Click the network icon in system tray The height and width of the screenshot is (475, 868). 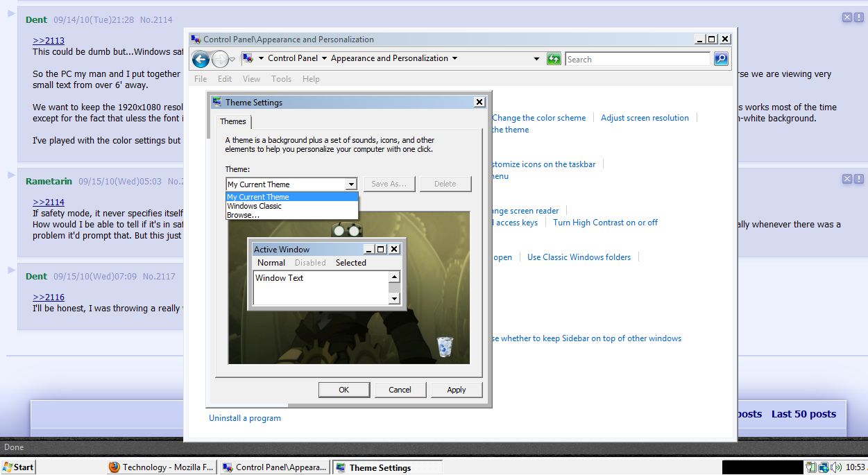[824, 467]
